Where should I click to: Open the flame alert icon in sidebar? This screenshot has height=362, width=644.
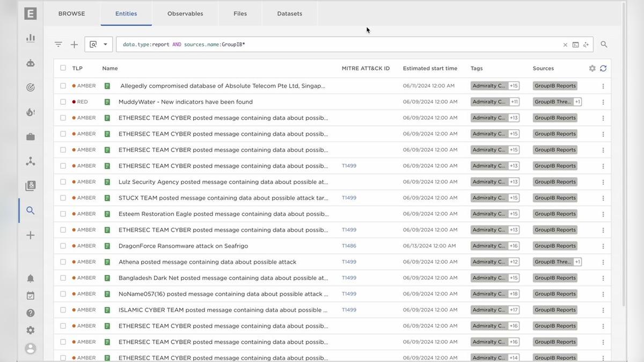click(31, 112)
